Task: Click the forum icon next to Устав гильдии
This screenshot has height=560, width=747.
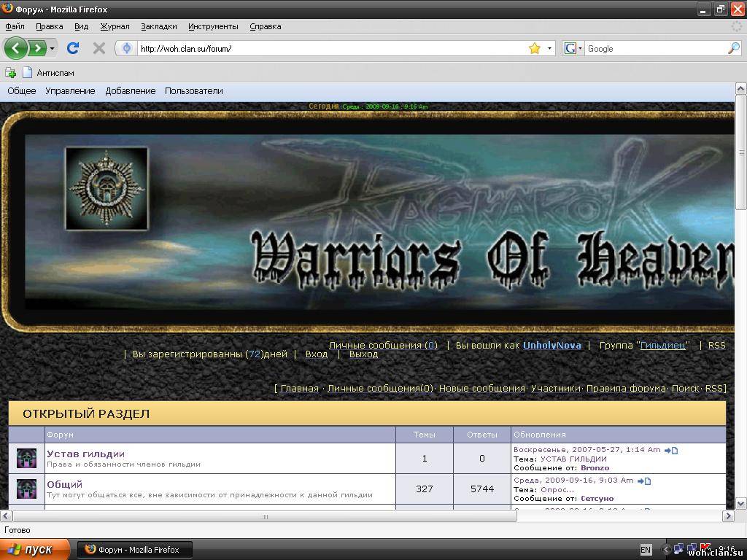Action: click(27, 459)
